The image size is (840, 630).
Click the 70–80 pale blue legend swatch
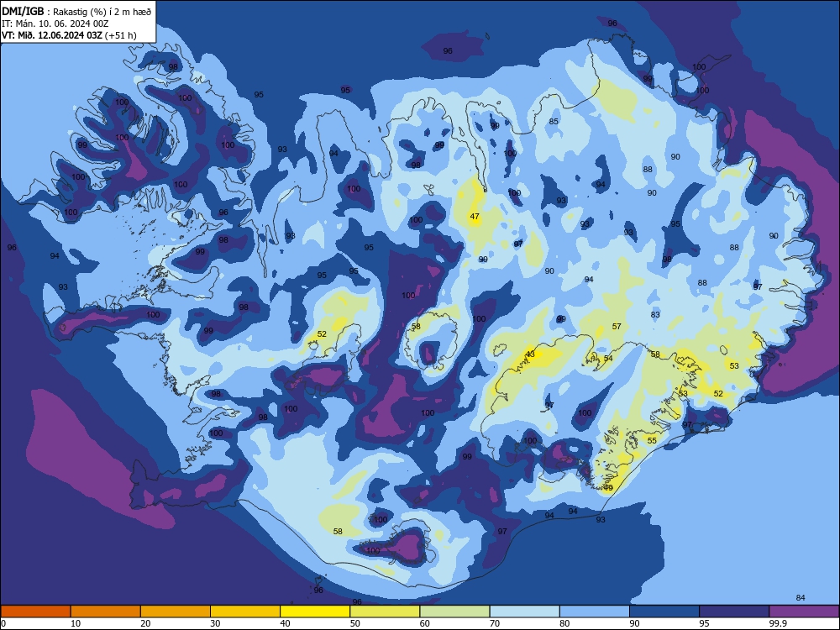pos(524,612)
